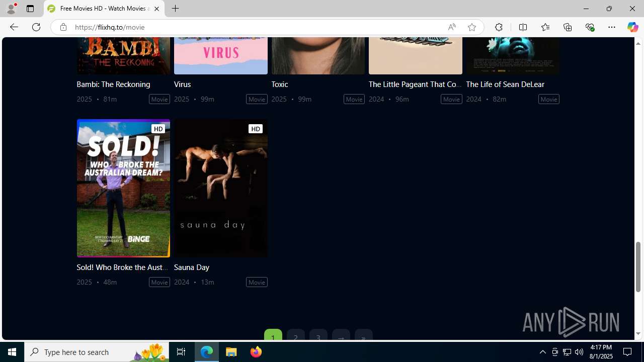Open Task View on taskbar
Screen dimensions: 644x362
coord(181,352)
